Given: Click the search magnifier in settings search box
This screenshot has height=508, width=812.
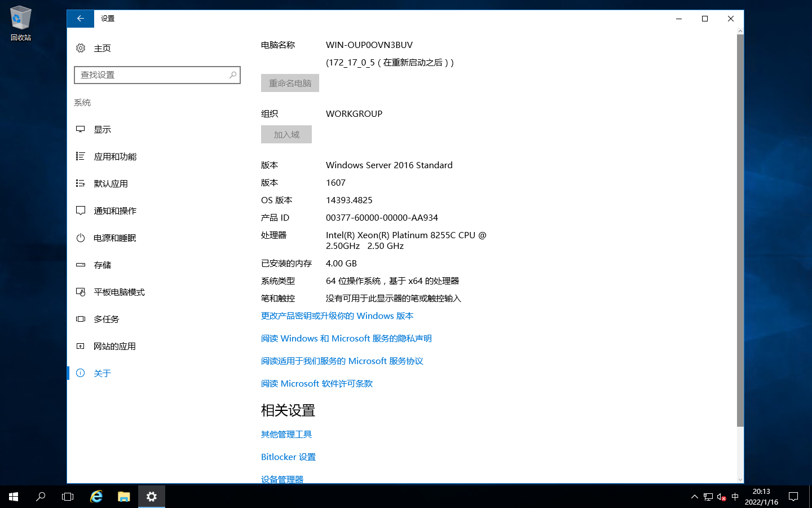Looking at the screenshot, I should tap(232, 75).
